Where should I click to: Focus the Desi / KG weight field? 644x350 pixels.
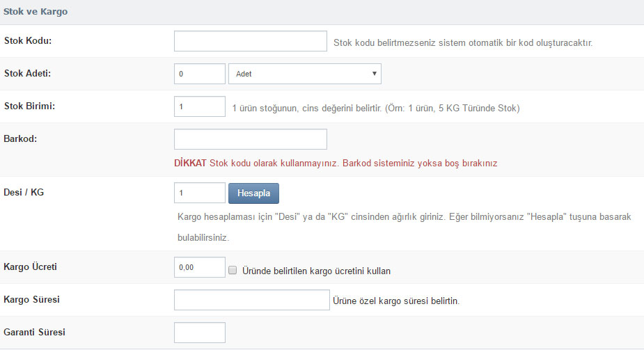pyautogui.click(x=200, y=193)
